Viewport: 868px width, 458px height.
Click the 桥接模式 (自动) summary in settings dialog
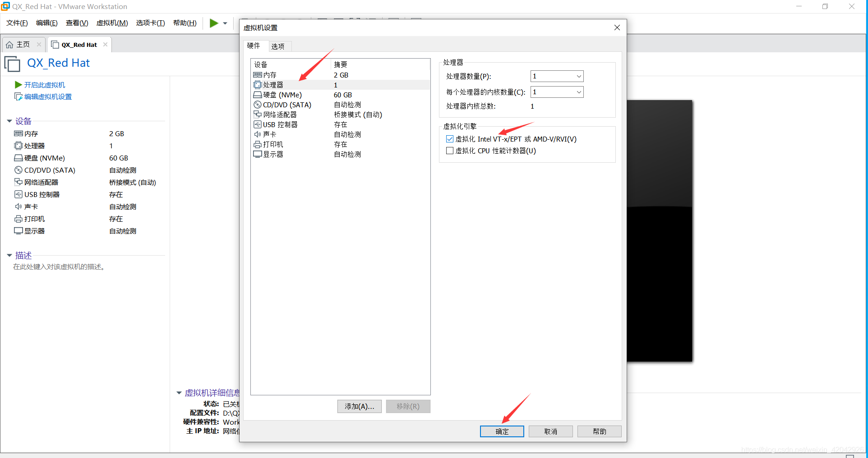pos(358,114)
